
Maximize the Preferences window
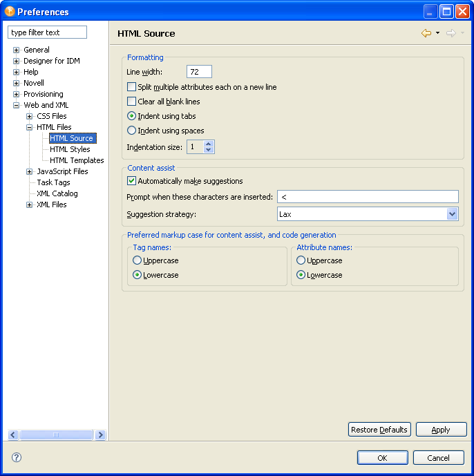point(446,12)
